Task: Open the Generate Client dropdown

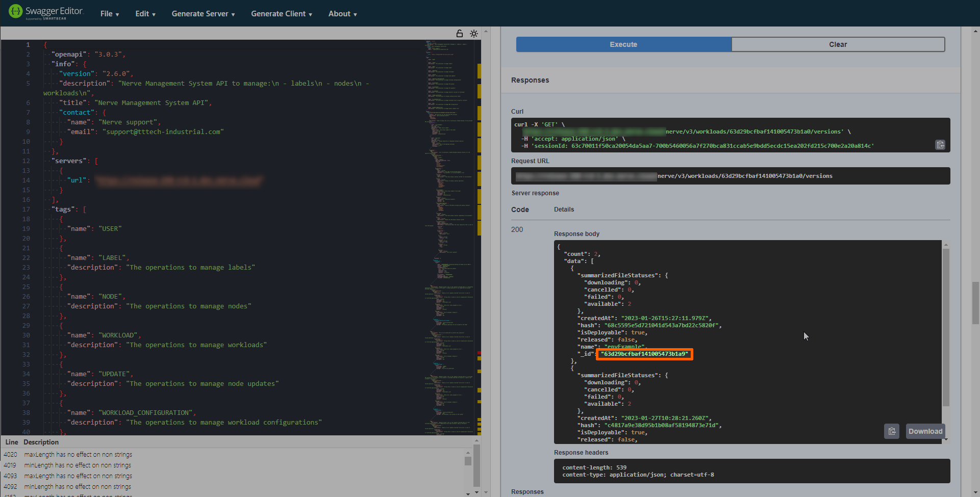Action: coord(281,14)
